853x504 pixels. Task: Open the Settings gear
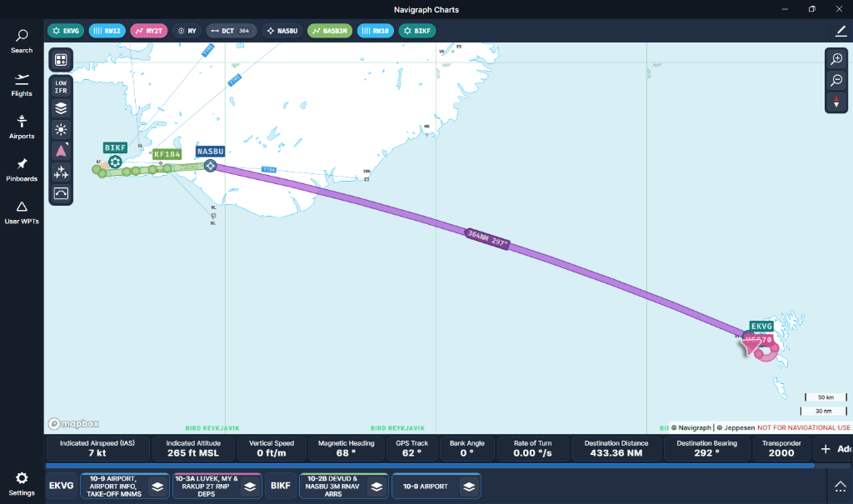coord(22,483)
